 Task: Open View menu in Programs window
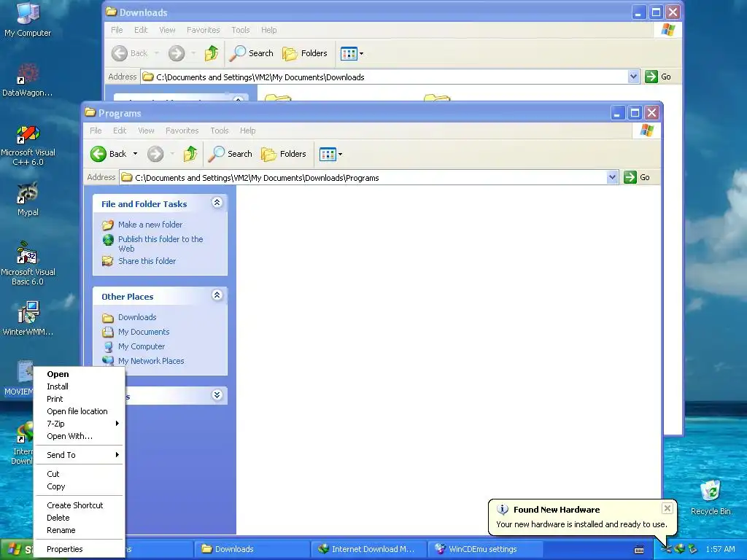tap(146, 131)
